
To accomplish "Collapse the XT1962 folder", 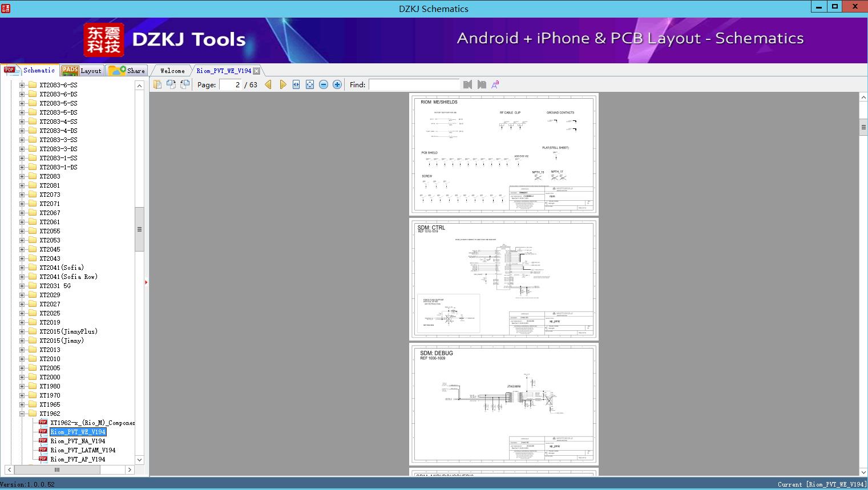I will 22,414.
